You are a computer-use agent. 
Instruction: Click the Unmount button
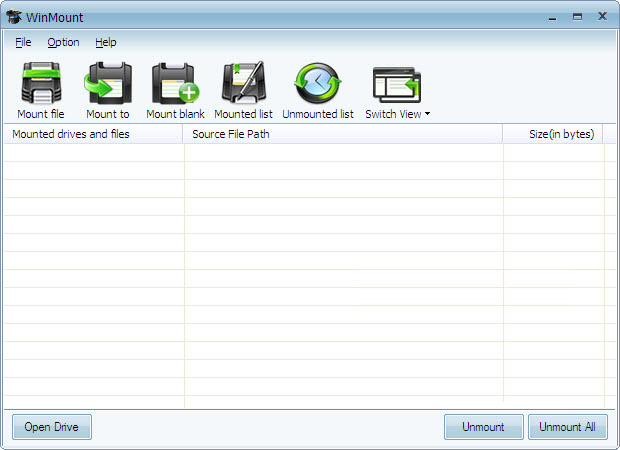483,427
